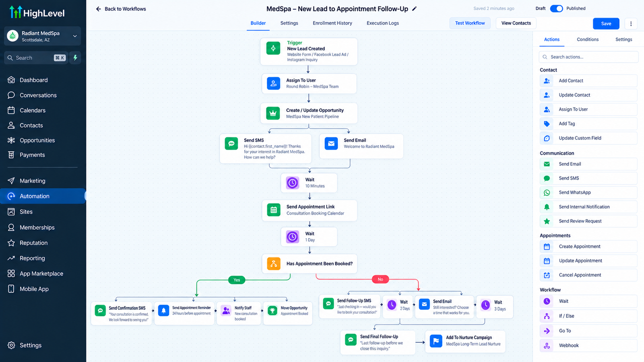Switch to the workflow Settings tab

(289, 23)
